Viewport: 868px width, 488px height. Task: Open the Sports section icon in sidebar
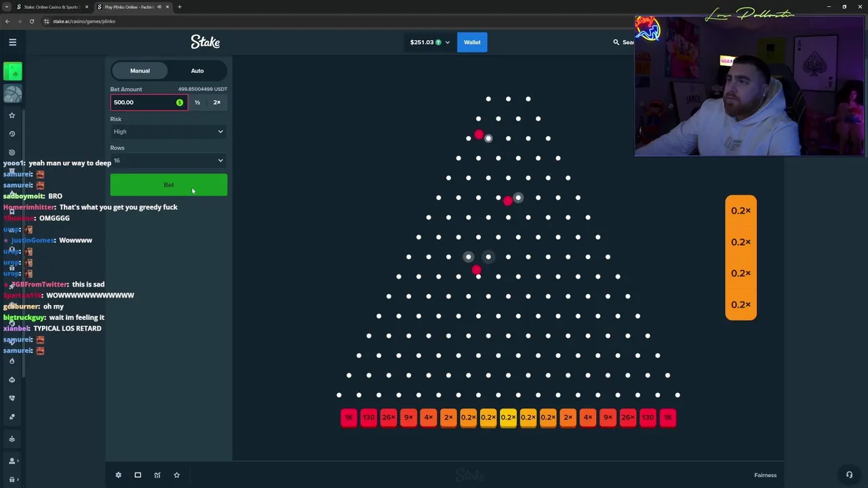(x=12, y=94)
